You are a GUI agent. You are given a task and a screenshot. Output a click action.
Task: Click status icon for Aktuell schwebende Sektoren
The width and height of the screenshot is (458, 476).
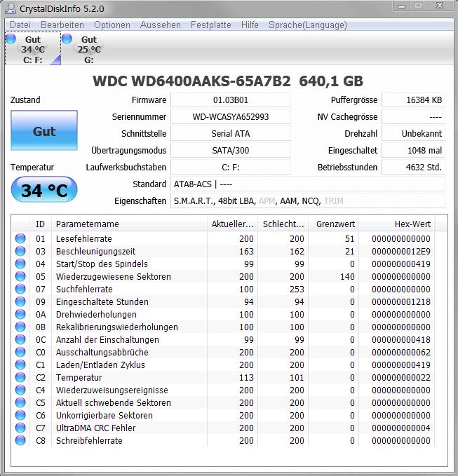[x=20, y=402]
